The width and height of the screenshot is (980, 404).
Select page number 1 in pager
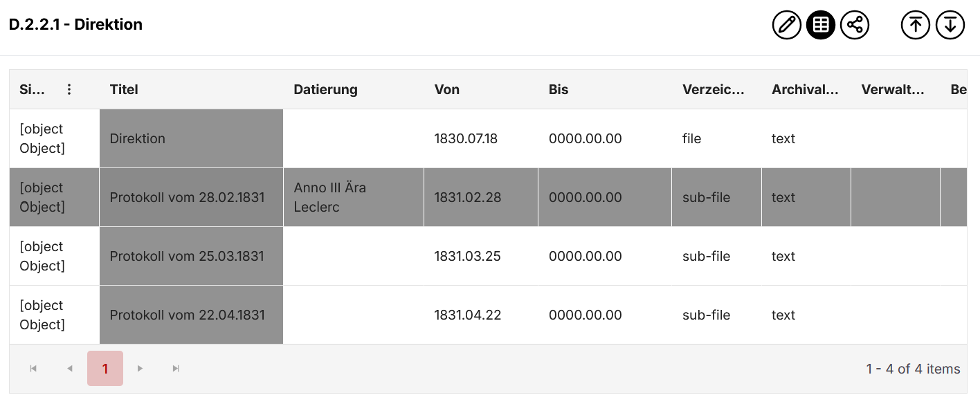point(105,369)
